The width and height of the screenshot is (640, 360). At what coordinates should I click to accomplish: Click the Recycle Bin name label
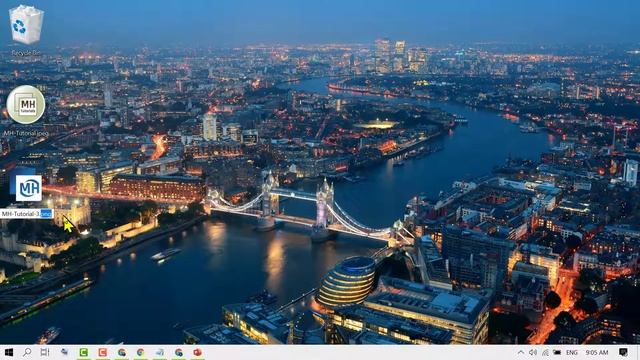tap(26, 53)
